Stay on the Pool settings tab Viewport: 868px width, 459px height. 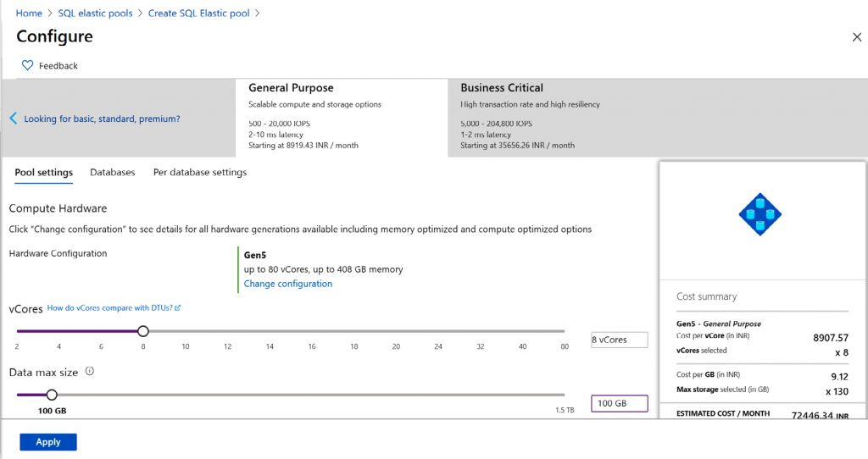pos(44,172)
